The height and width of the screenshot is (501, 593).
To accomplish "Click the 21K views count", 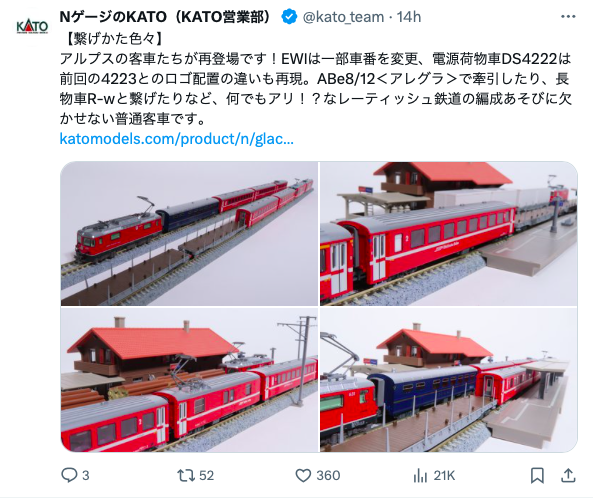I will coord(444,475).
